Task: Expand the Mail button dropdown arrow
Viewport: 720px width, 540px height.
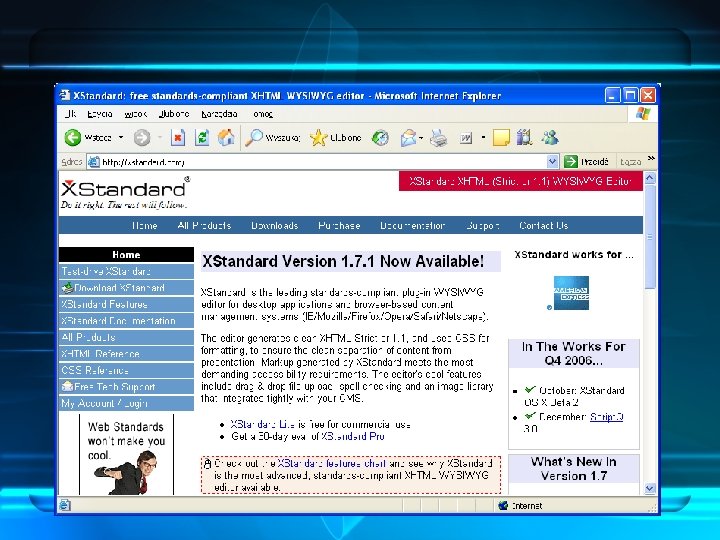Action: (421, 137)
